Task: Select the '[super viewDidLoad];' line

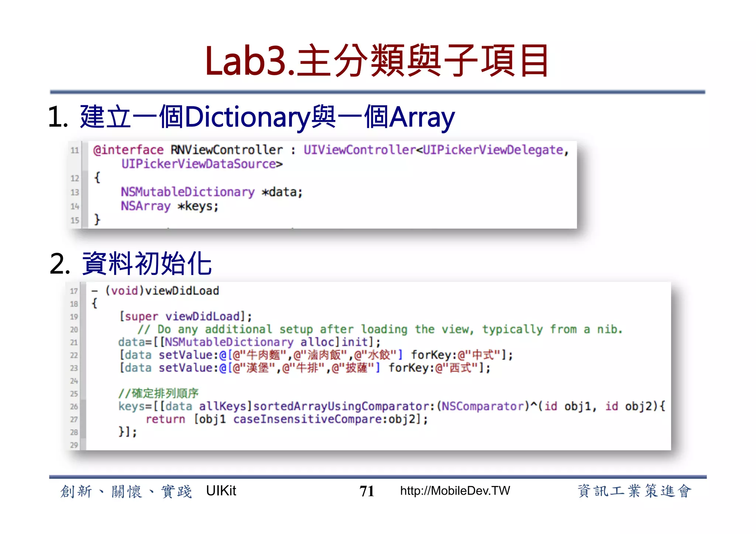Action: coord(185,316)
